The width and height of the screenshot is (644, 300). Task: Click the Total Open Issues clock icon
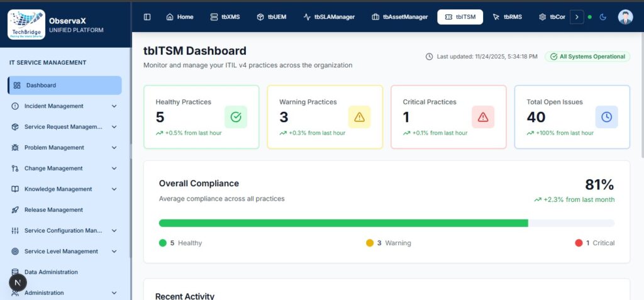pos(606,117)
